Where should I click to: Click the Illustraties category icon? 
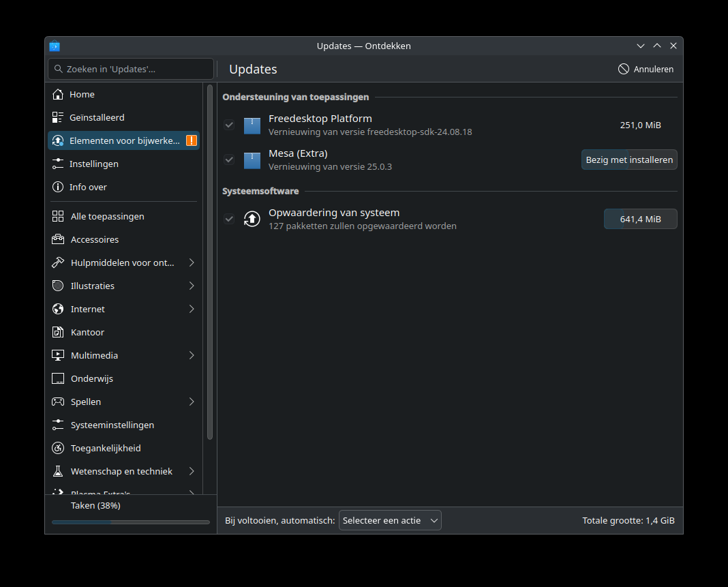click(x=57, y=286)
